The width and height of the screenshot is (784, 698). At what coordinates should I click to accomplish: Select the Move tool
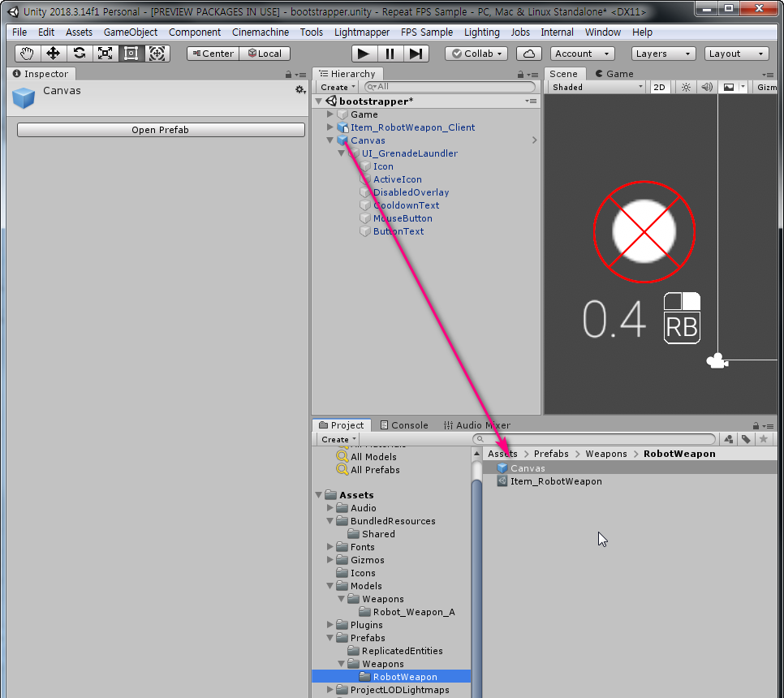(53, 54)
